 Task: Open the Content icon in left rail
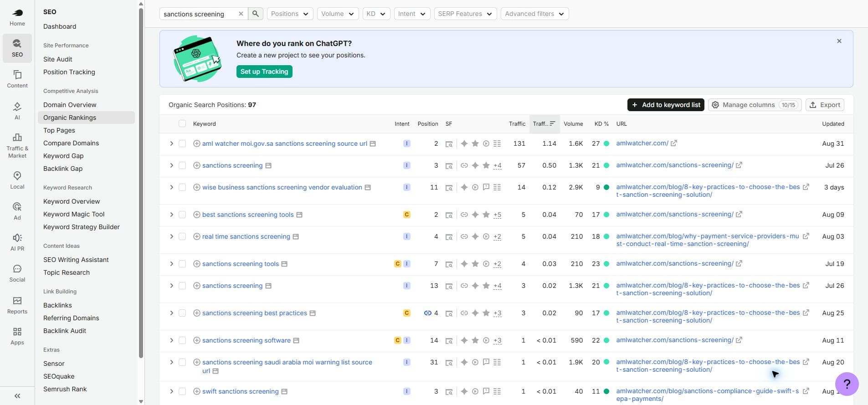(17, 79)
